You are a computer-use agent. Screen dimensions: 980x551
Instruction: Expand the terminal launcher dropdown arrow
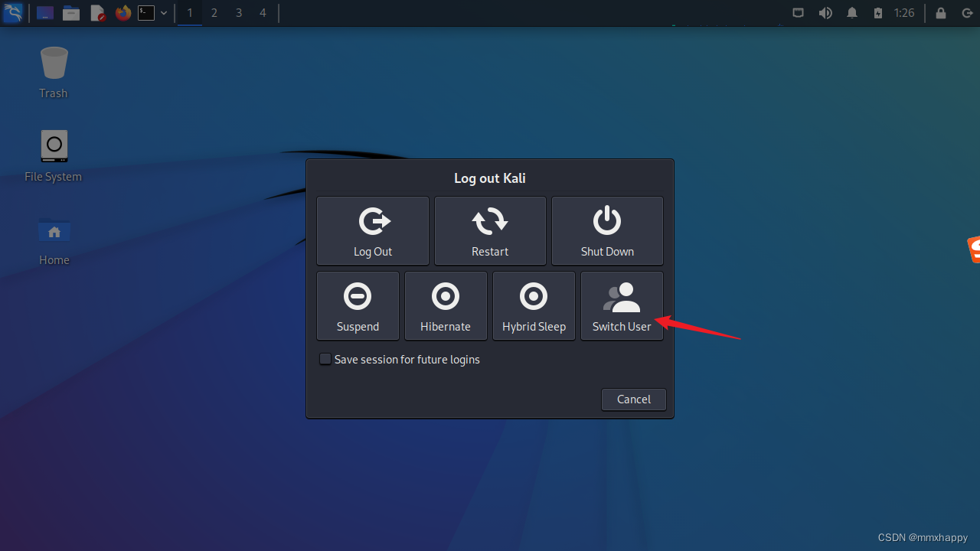point(163,13)
